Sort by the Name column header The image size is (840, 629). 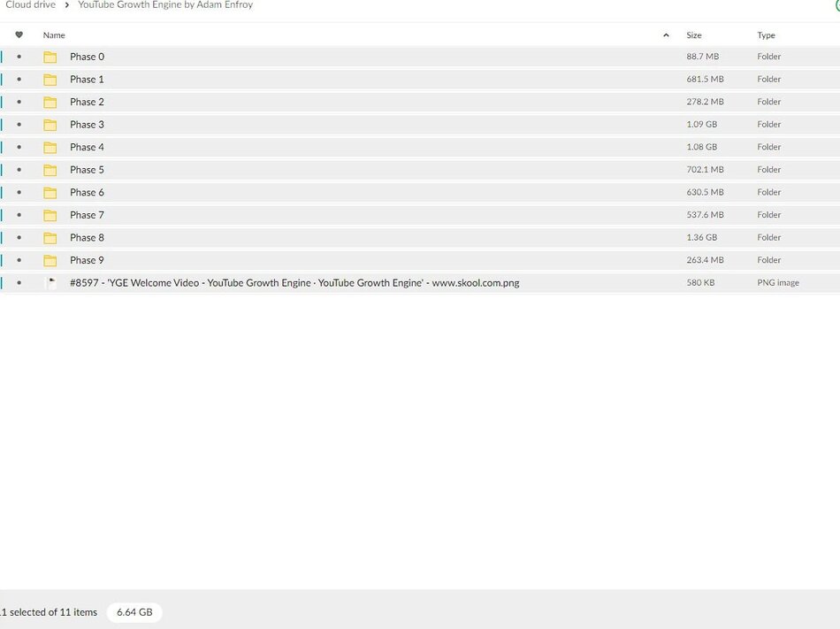(x=54, y=35)
